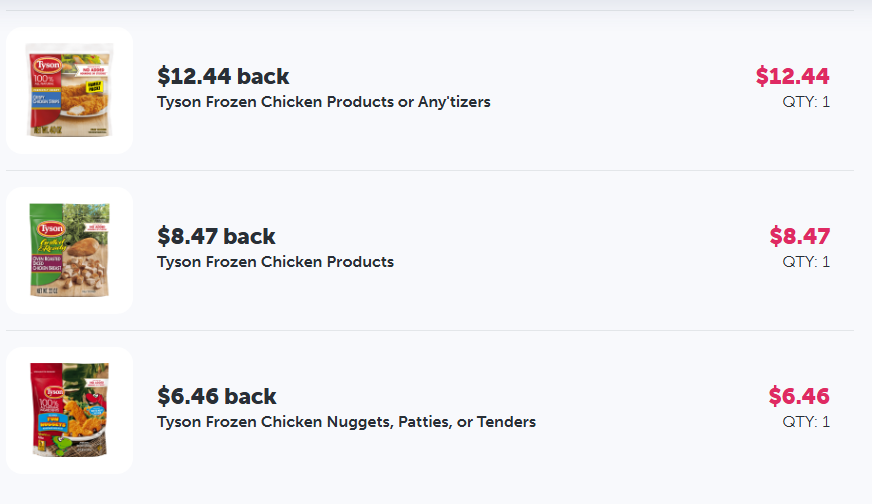The image size is (872, 504).
Task: Click the yellow Family Pack badge on the strips bag
Action: pyautogui.click(x=95, y=87)
